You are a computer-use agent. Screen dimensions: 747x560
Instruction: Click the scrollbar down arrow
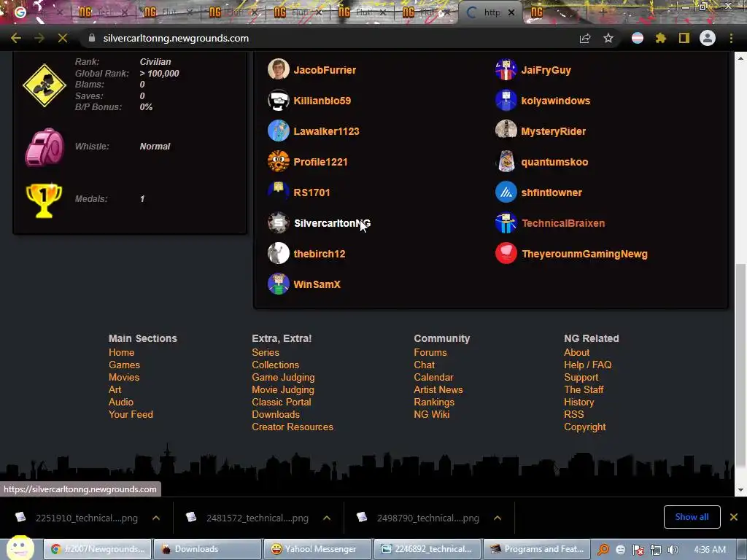coord(740,489)
